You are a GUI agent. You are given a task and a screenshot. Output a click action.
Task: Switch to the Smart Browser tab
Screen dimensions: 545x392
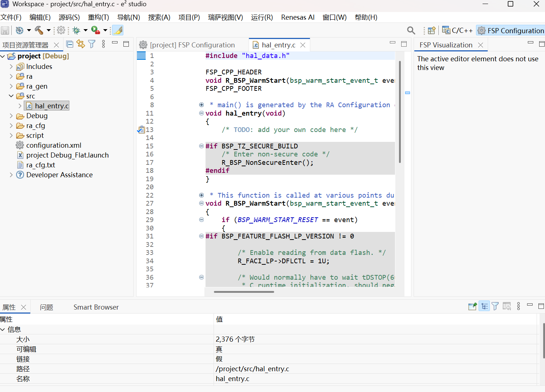point(96,307)
